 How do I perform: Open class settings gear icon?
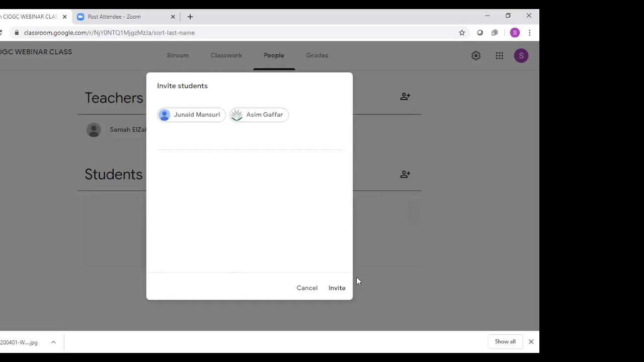[x=476, y=56]
